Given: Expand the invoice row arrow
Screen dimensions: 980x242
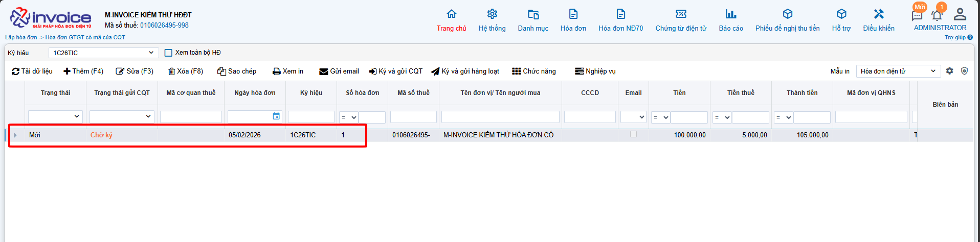Looking at the screenshot, I should 15,135.
